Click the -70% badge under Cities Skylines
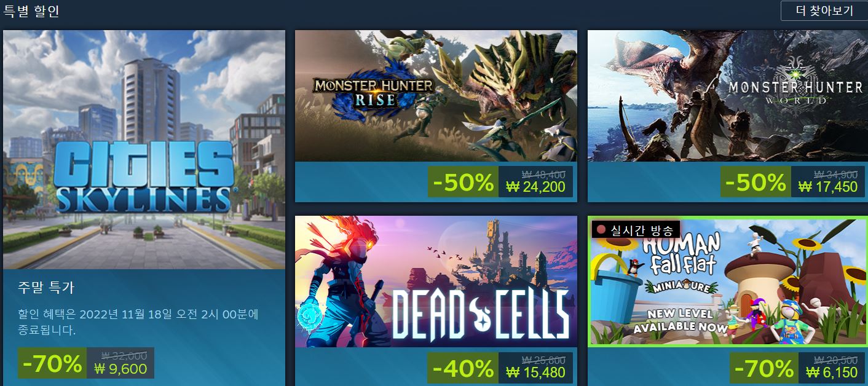 52,363
